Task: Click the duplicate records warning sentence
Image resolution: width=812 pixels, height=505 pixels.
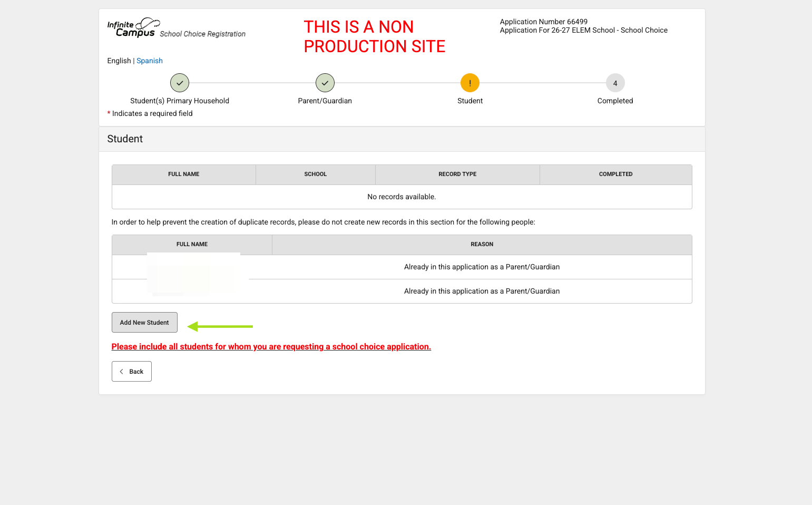Action: (x=324, y=222)
